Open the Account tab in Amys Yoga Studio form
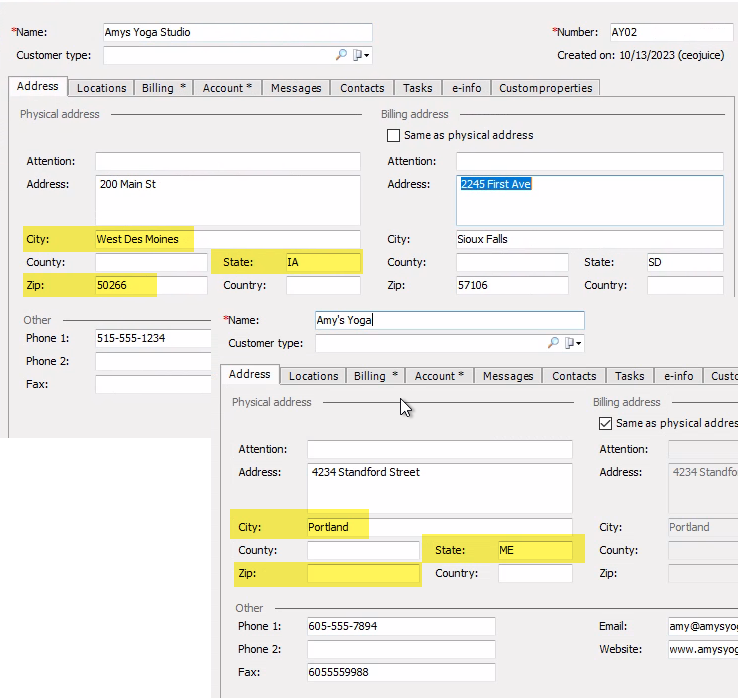The width and height of the screenshot is (738, 698). [x=227, y=88]
